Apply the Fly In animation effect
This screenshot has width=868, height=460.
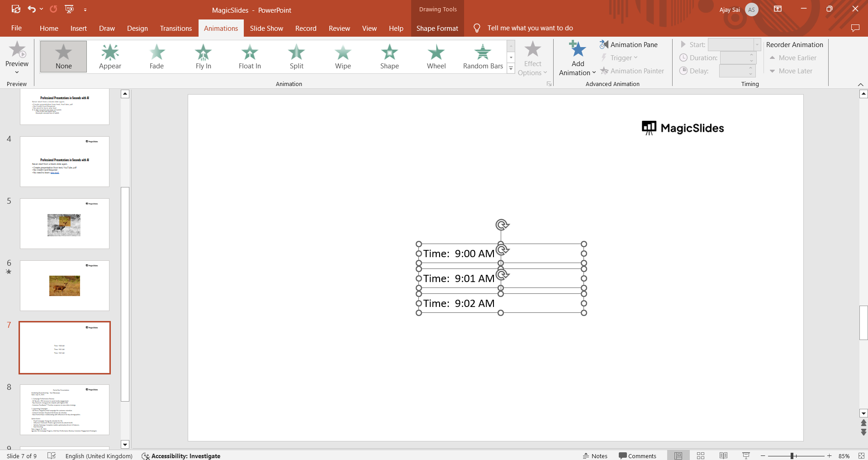pyautogui.click(x=204, y=57)
